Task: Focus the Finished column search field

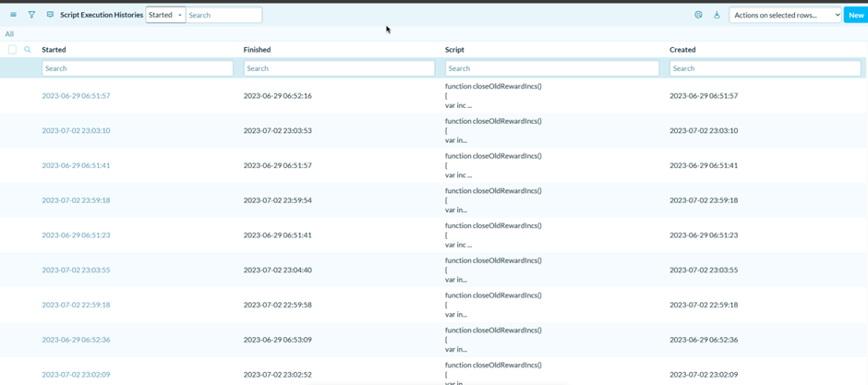Action: [339, 68]
